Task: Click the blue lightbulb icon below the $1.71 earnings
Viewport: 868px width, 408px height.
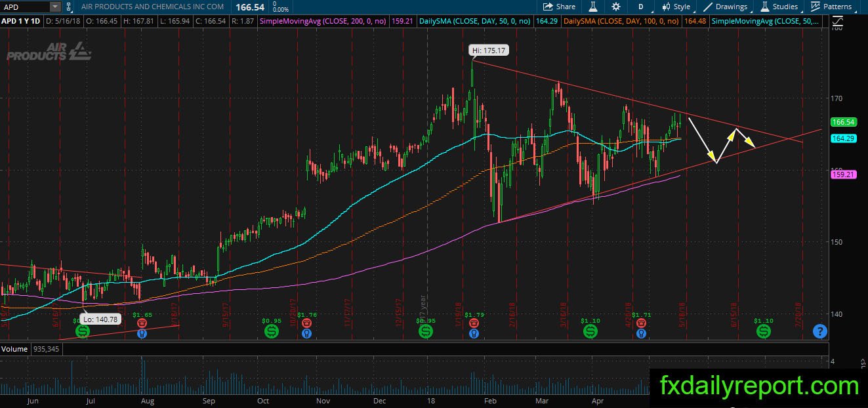Action: point(642,334)
